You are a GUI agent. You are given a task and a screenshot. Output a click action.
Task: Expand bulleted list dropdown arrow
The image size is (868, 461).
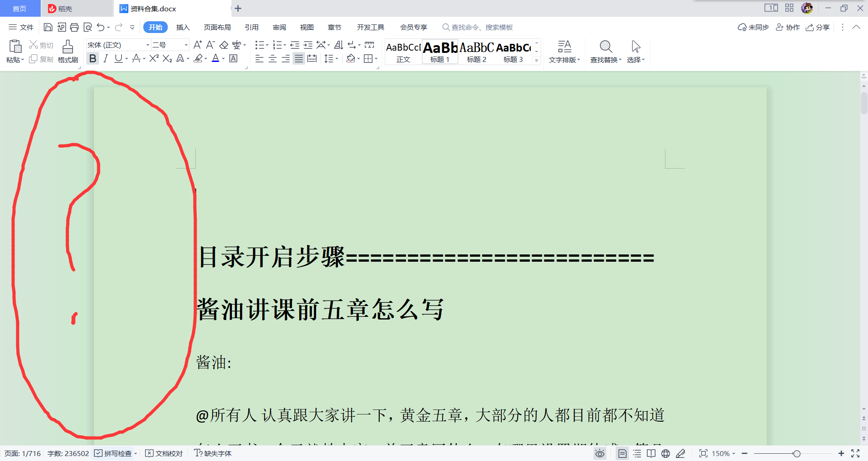[x=267, y=45]
